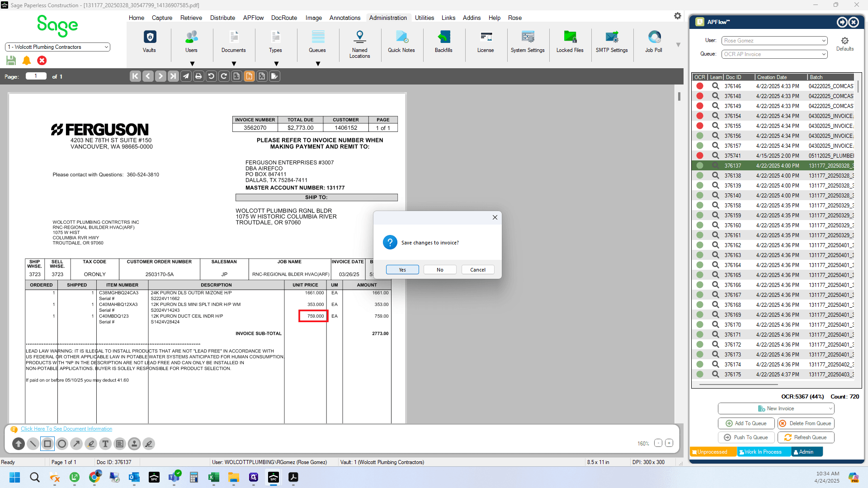Open System Settings
This screenshot has width=868, height=488.
pyautogui.click(x=528, y=42)
